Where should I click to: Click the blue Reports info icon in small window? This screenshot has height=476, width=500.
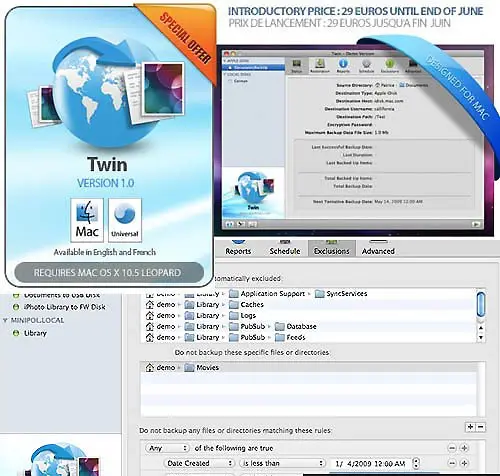343,63
